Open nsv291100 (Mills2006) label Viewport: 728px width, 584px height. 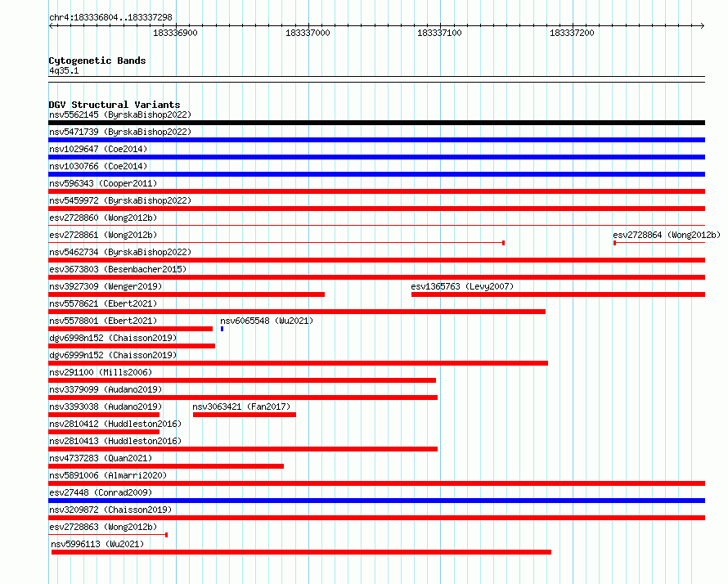pos(101,372)
